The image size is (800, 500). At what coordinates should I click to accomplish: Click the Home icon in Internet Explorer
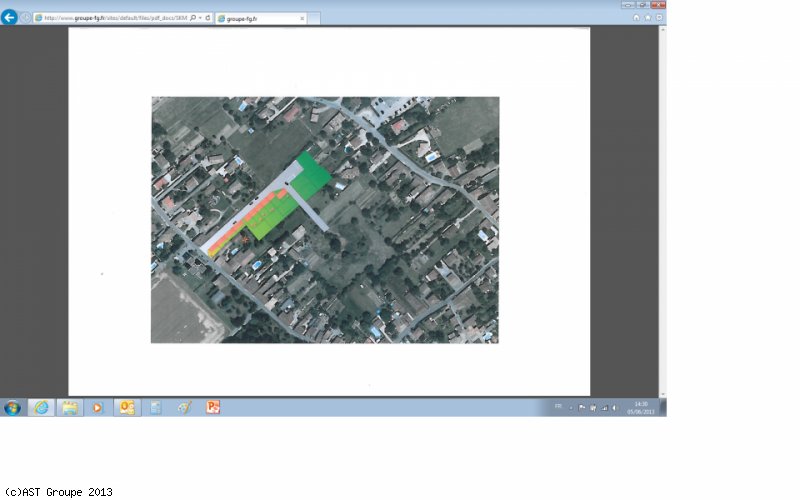636,17
